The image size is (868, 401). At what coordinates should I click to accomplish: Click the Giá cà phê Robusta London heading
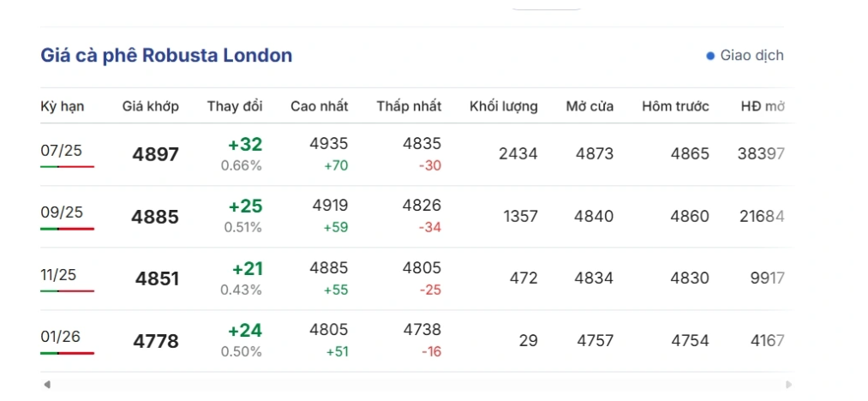pyautogui.click(x=166, y=56)
